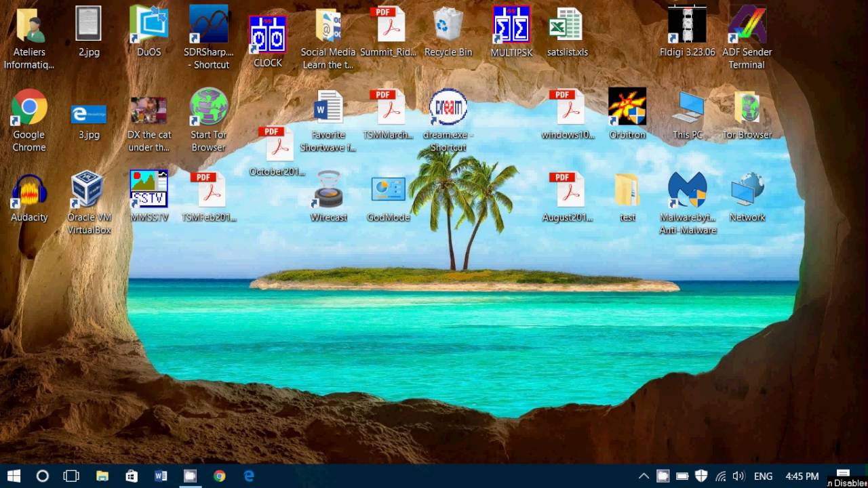868x488 pixels.
Task: Open the volume speaker tray icon
Action: 738,476
